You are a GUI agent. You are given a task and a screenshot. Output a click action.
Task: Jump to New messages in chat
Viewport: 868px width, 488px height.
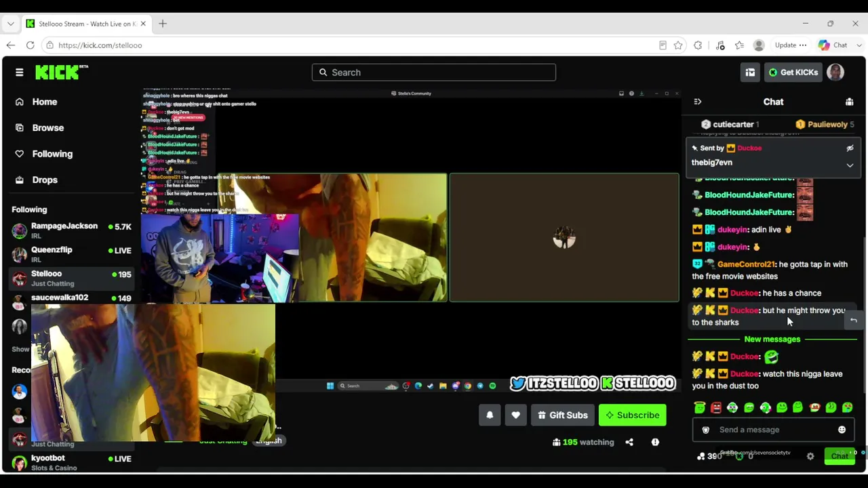tap(772, 339)
